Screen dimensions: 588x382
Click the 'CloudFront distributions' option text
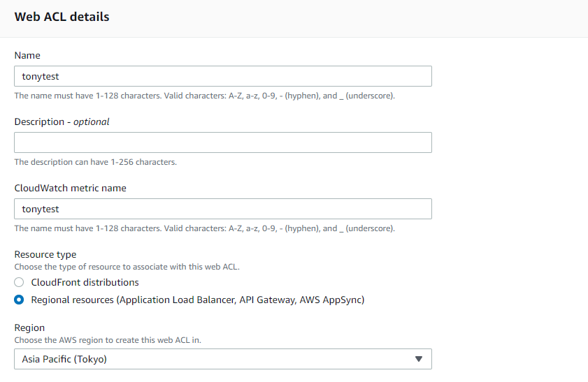pos(85,283)
